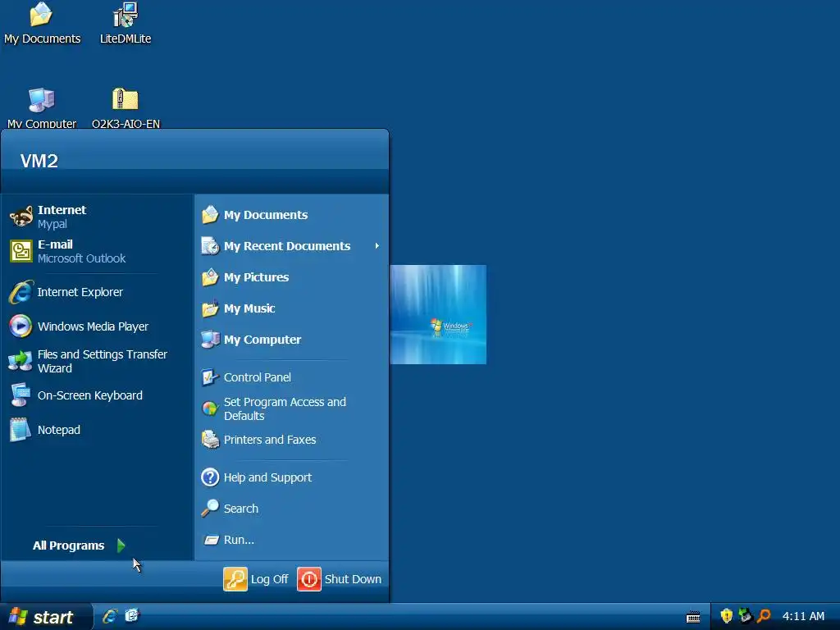Open My Recent Documents menu entry
This screenshot has height=630, width=840.
click(291, 246)
